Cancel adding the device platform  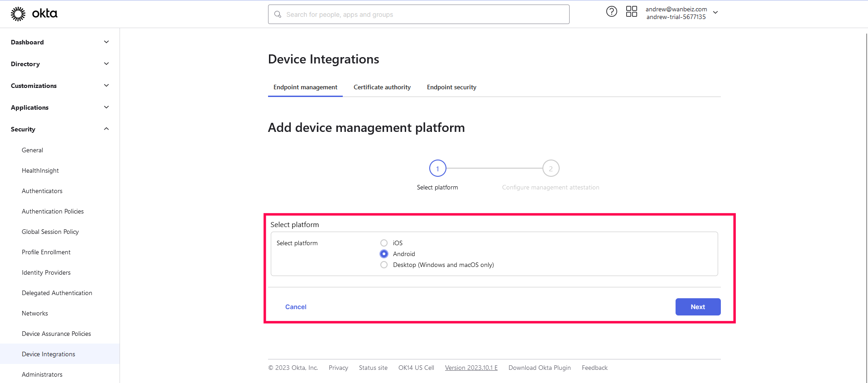296,307
